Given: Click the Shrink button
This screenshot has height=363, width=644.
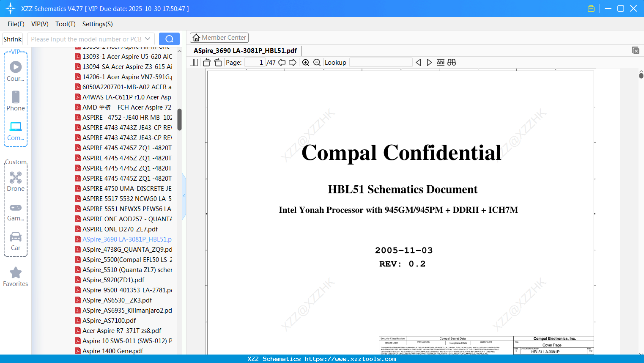Looking at the screenshot, I should coord(12,39).
